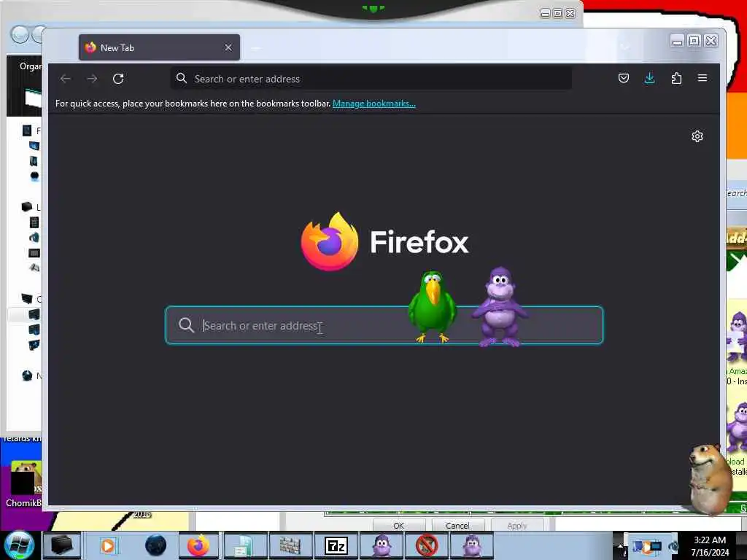
Task: Click Organize in the Explorer window behind
Action: tap(30, 66)
